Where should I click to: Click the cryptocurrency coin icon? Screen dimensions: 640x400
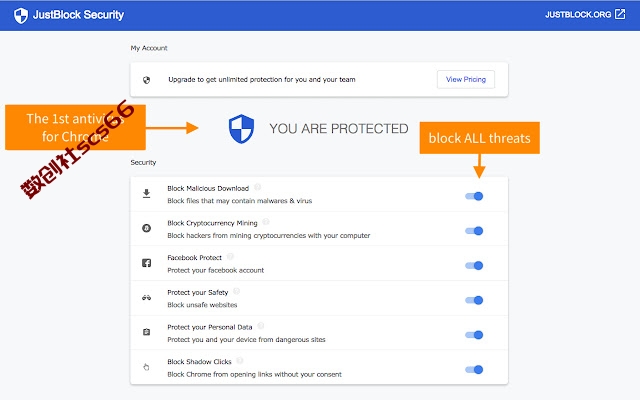(146, 228)
